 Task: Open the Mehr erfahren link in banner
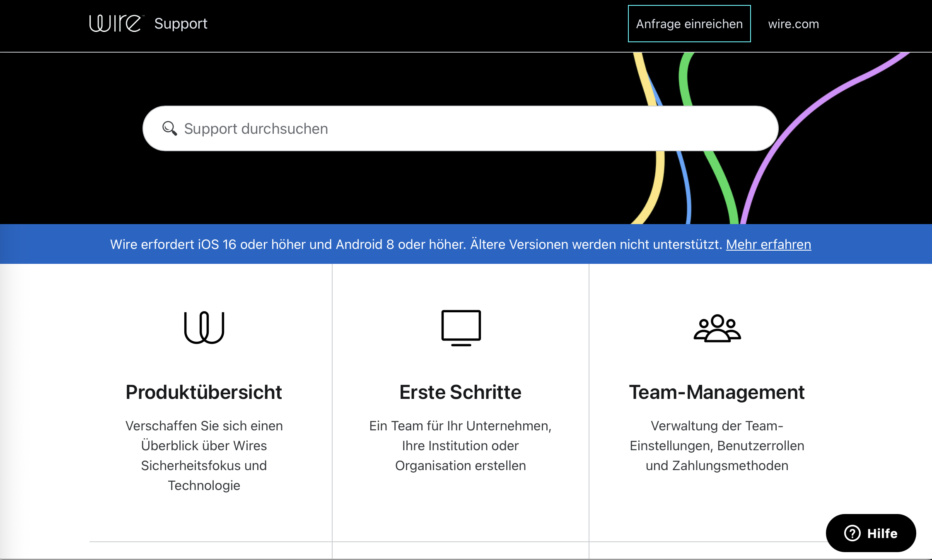pos(768,244)
